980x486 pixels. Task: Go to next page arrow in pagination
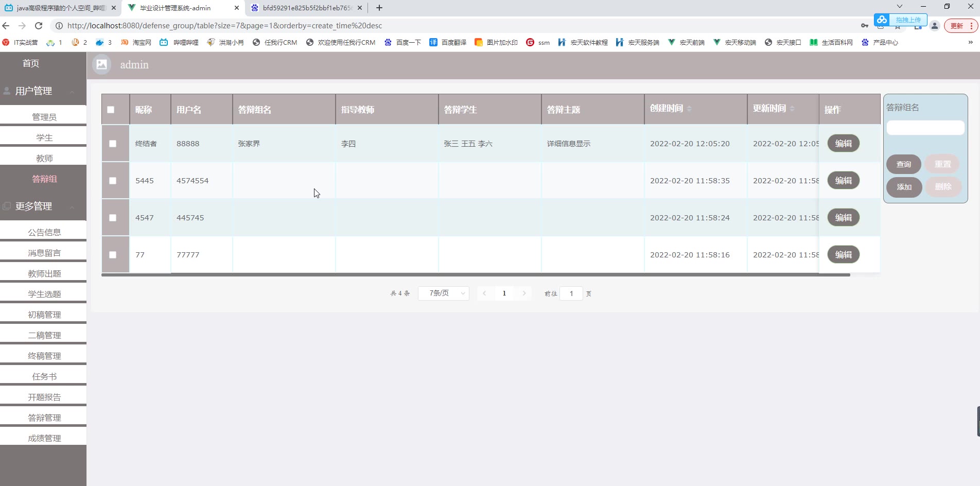[x=524, y=293]
